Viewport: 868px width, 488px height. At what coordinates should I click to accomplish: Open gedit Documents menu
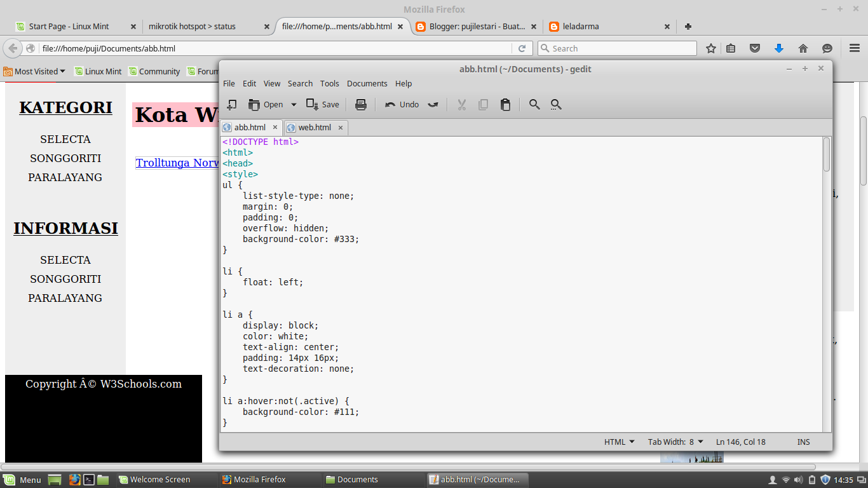click(x=367, y=83)
